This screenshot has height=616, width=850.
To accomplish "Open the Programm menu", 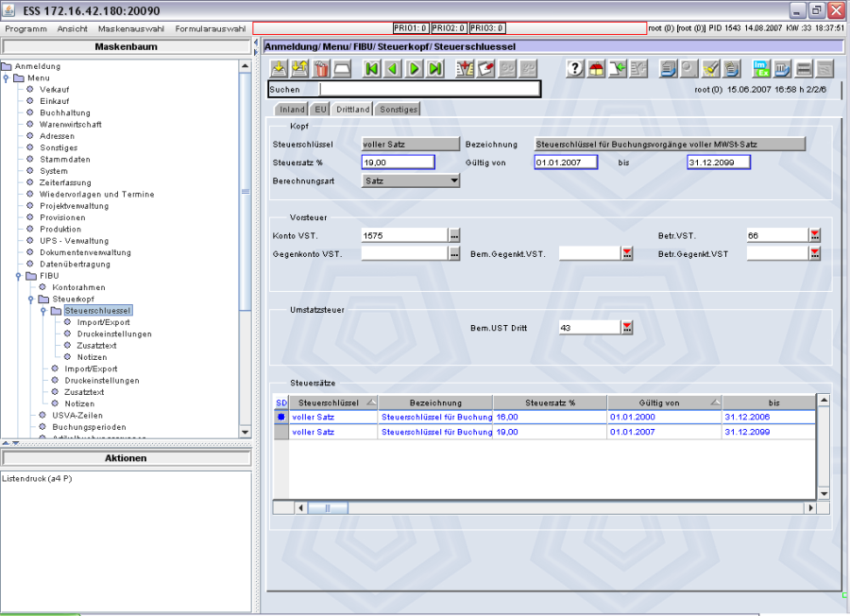I will tap(26, 28).
